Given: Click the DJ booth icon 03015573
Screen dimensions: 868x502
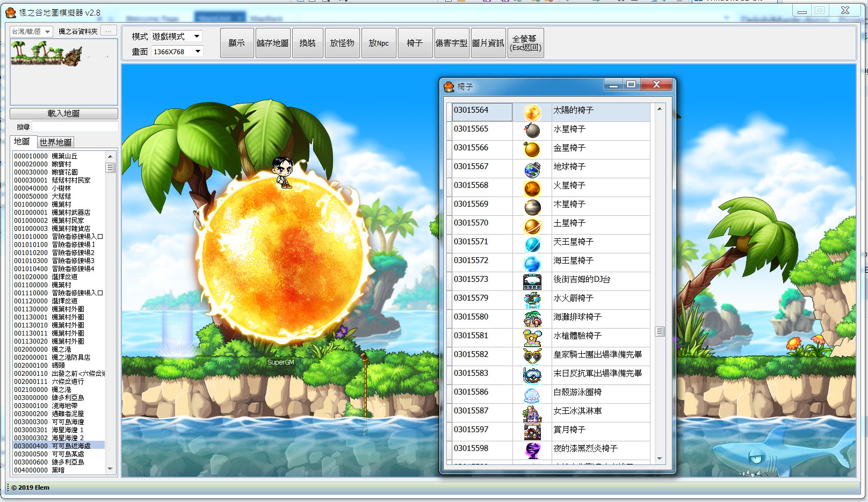Looking at the screenshot, I should 532,281.
